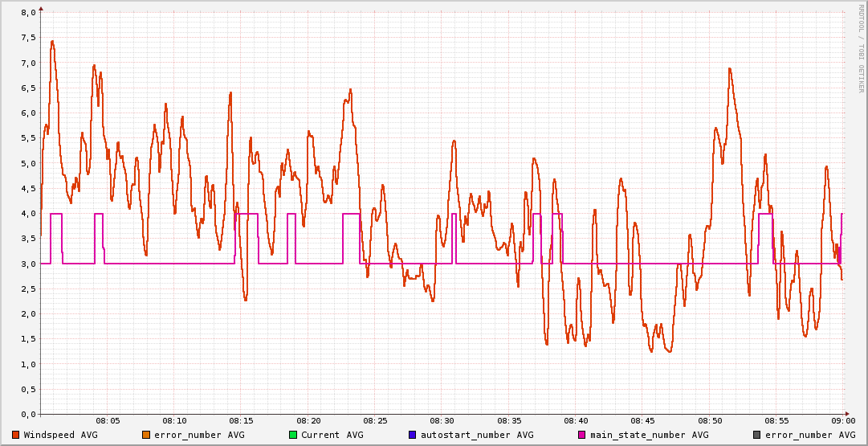Select the 4,0 value on the Y axis
The height and width of the screenshot is (446, 868).
[x=27, y=214]
